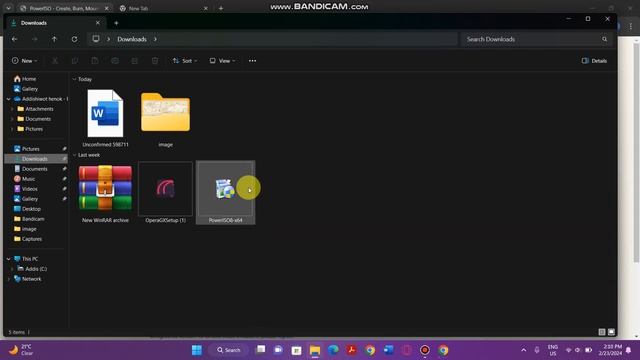Collapse the Today group
The image size is (640, 360).
tap(74, 79)
